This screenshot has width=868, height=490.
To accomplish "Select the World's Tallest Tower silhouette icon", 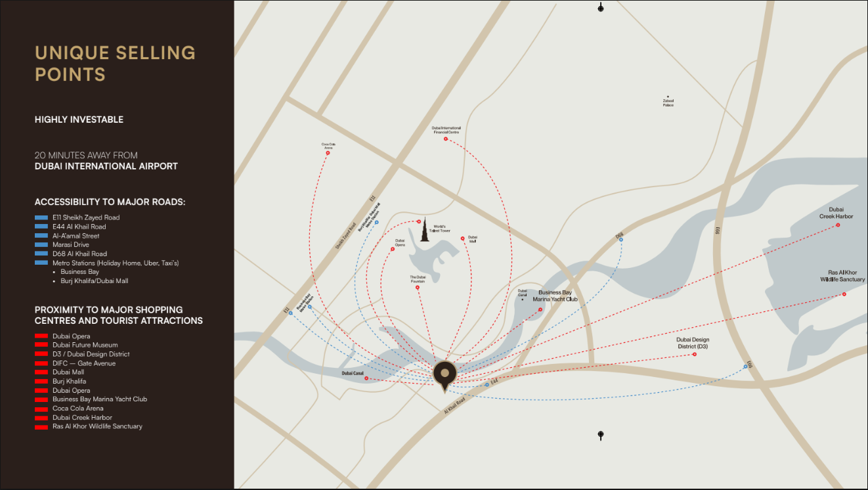I will [x=423, y=230].
